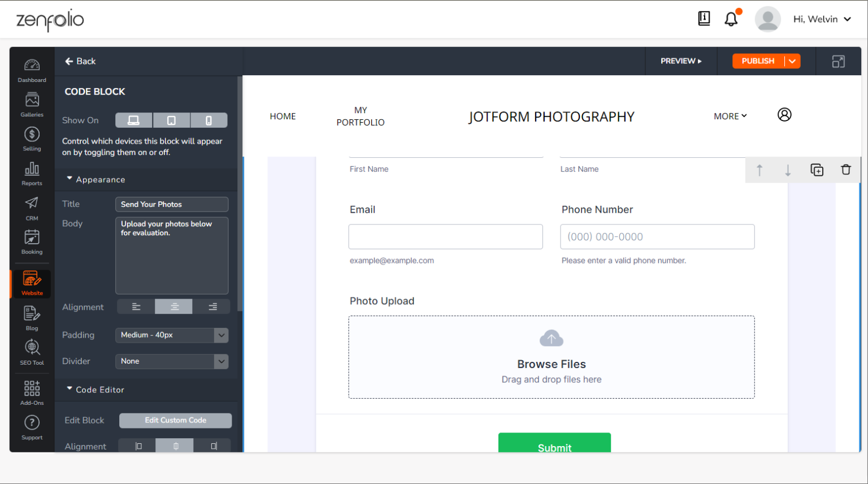Select the Reports sidebar icon
868x484 pixels.
click(32, 173)
